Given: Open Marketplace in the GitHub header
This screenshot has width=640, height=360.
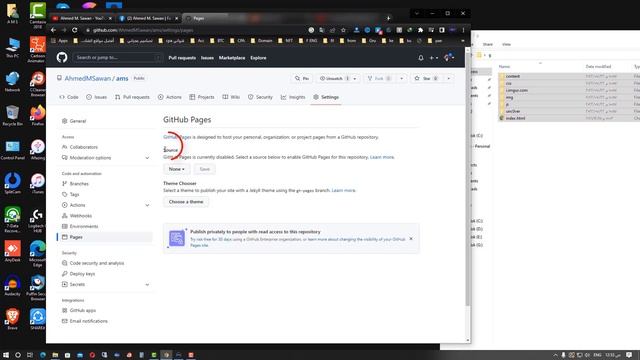Looking at the screenshot, I should pos(232,58).
